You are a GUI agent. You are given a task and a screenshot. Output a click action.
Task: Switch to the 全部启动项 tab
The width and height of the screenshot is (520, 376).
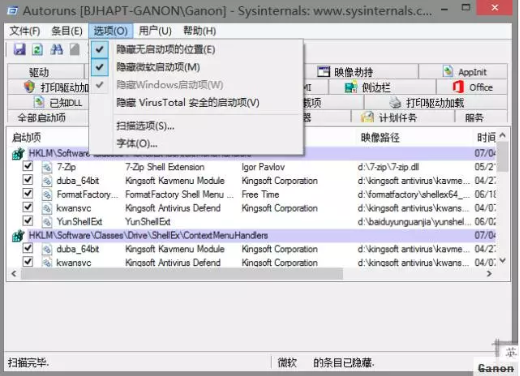pyautogui.click(x=48, y=117)
